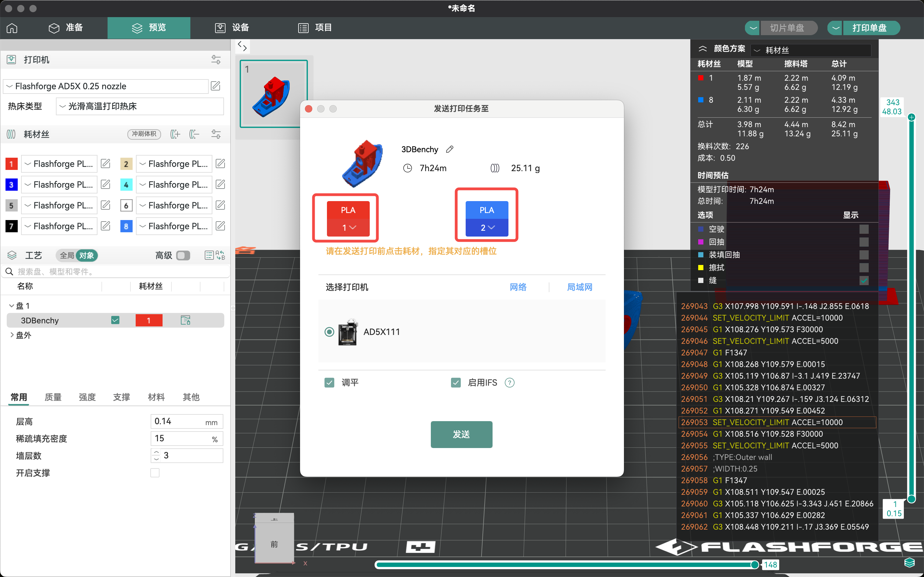Switch process scope to Global
The height and width of the screenshot is (577, 924).
[67, 255]
